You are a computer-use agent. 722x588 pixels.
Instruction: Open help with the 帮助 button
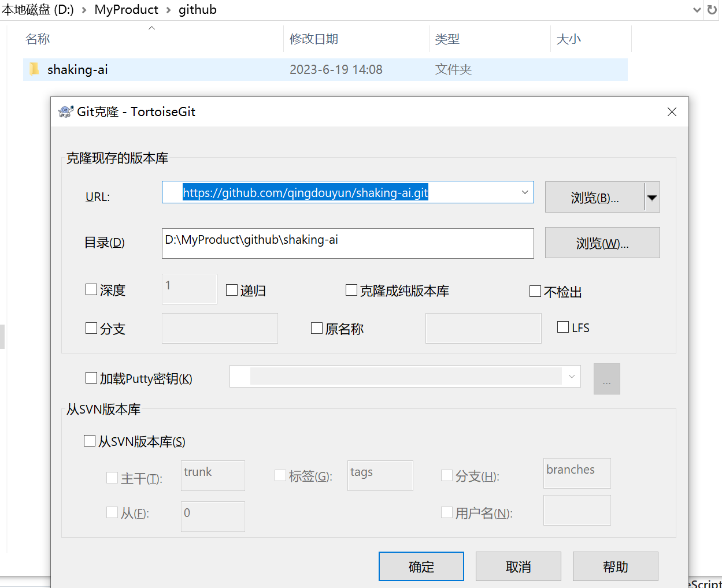(x=616, y=566)
